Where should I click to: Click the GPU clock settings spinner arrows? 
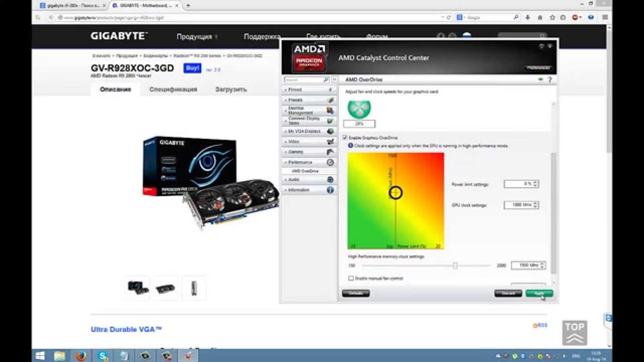535,205
